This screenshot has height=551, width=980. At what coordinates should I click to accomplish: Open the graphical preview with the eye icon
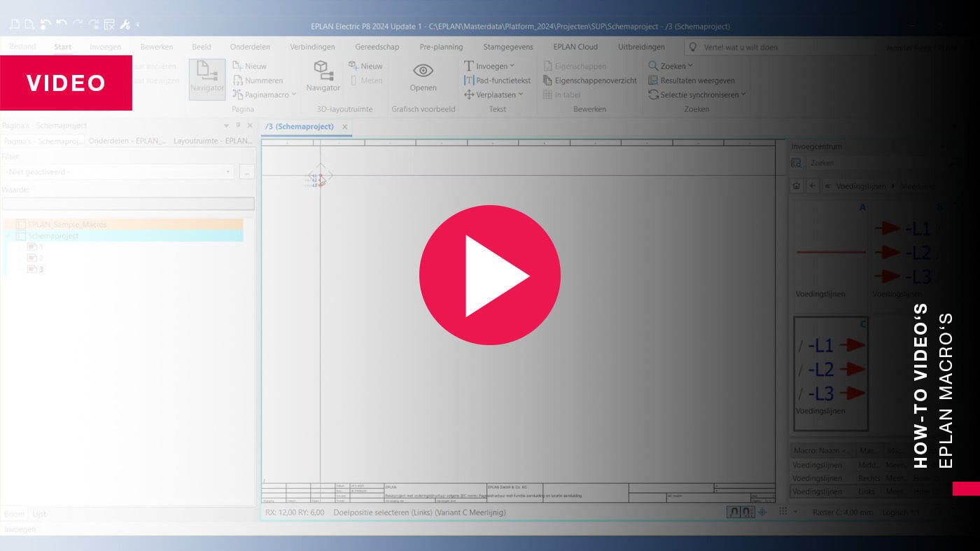(x=423, y=77)
